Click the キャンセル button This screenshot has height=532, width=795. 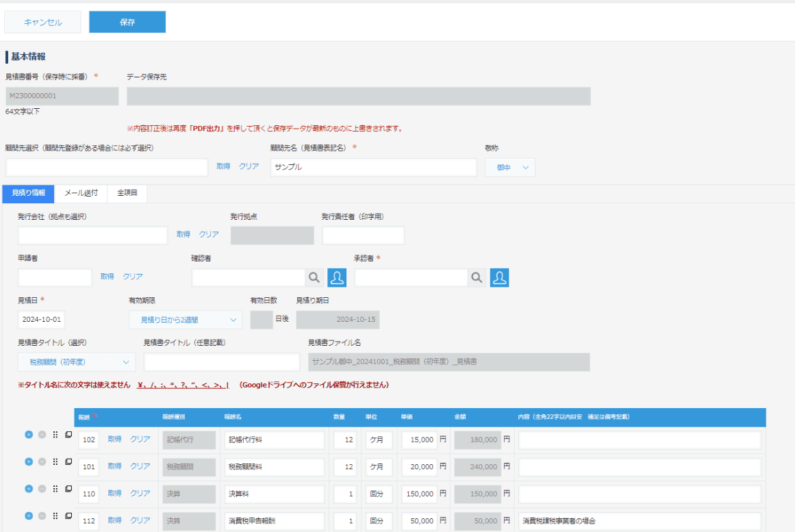click(42, 23)
